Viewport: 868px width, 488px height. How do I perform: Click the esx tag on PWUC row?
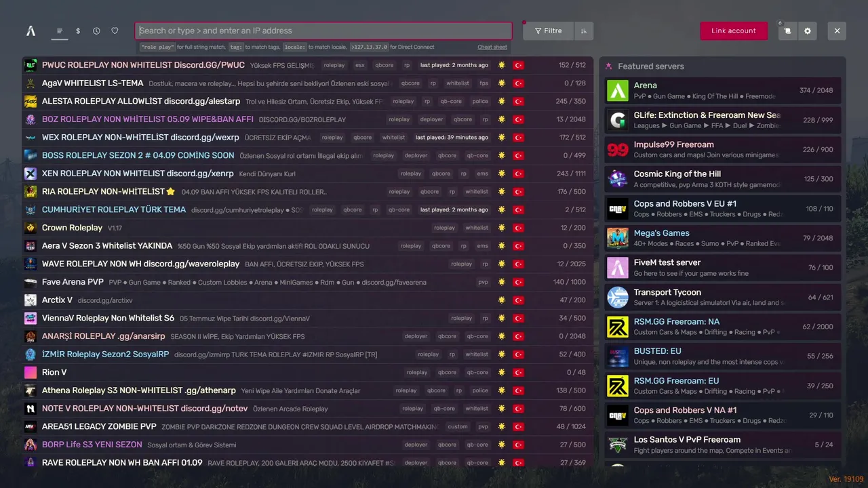(x=360, y=65)
